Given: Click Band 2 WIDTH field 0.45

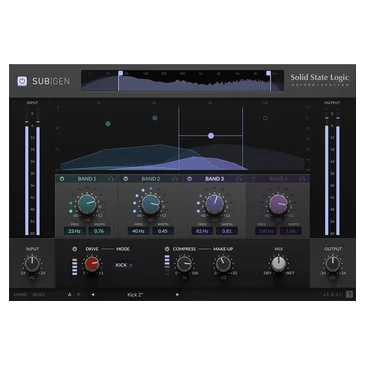Looking at the screenshot, I should 163,231.
